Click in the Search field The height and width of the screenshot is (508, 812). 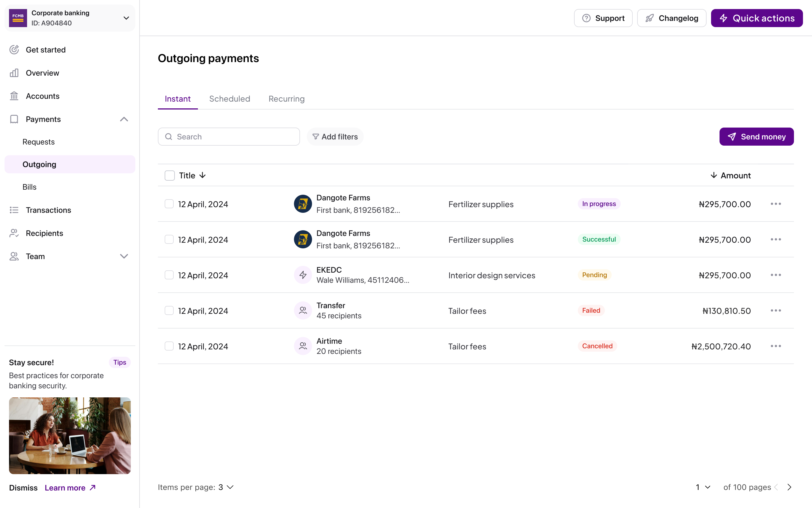pyautogui.click(x=229, y=137)
